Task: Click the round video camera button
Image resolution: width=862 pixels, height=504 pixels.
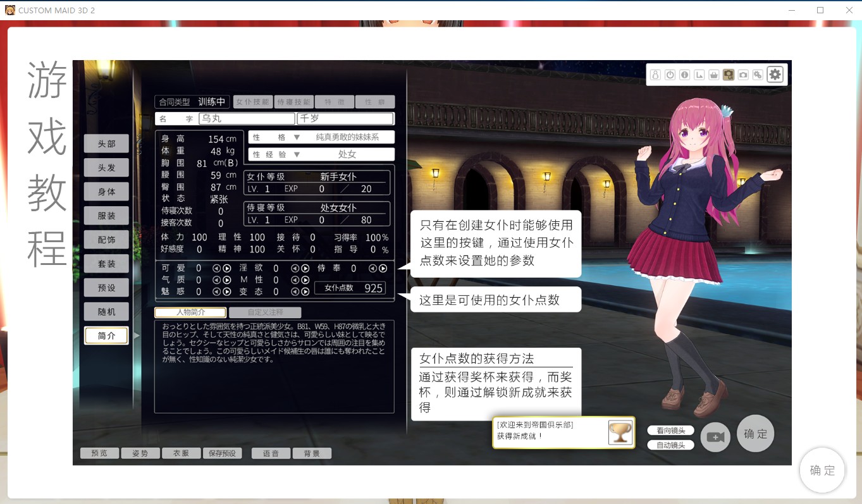Action: [x=715, y=437]
